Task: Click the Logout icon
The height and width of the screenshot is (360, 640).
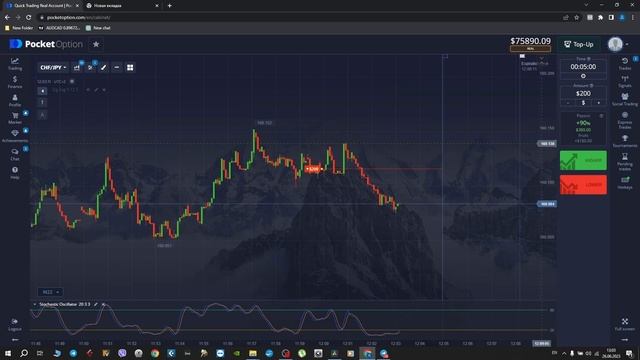Action: click(x=15, y=324)
